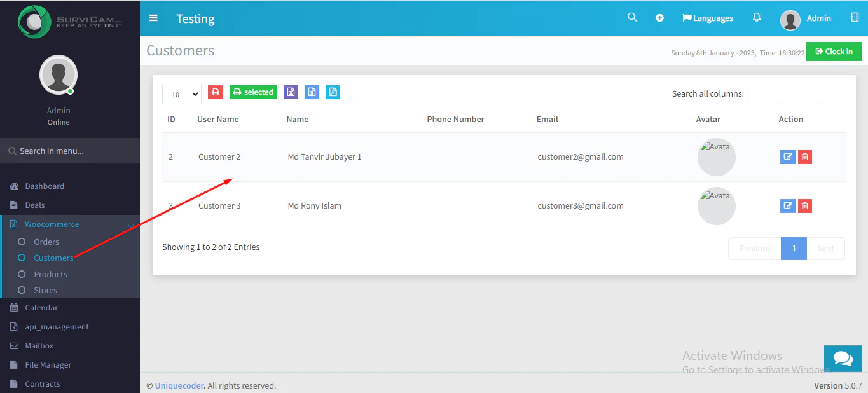
Task: Focus the Search all columns field
Action: pyautogui.click(x=797, y=94)
